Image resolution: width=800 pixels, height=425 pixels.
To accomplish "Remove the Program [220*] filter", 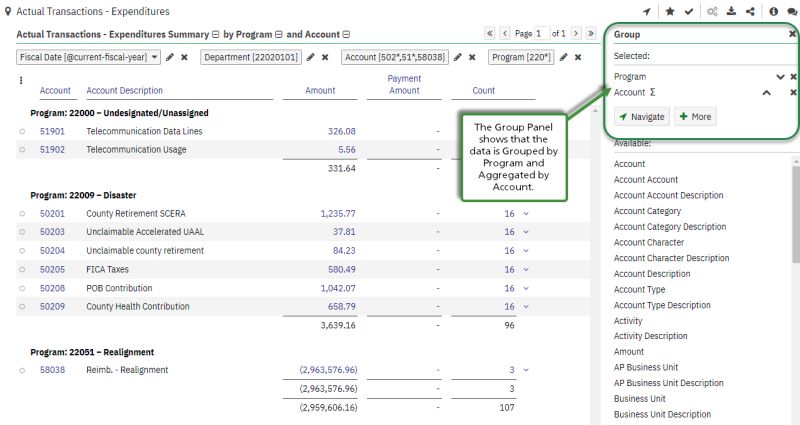I will click(578, 57).
